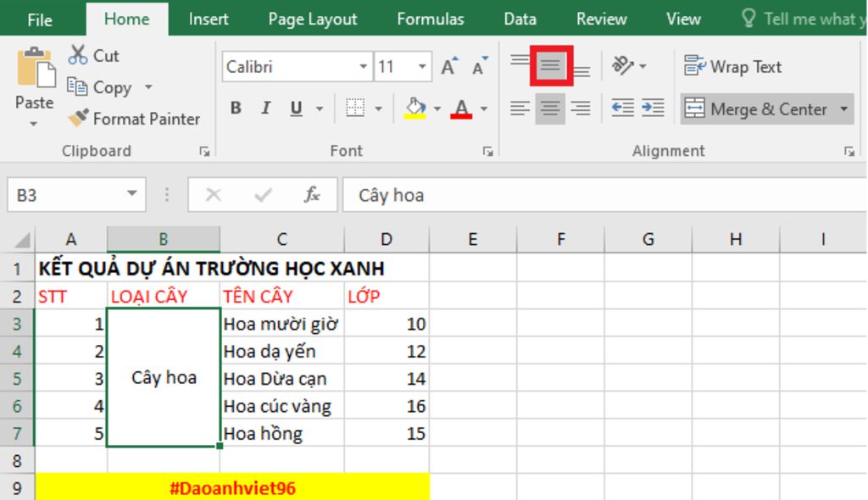The width and height of the screenshot is (868, 500).
Task: Click the Copy button
Action: pyautogui.click(x=100, y=87)
